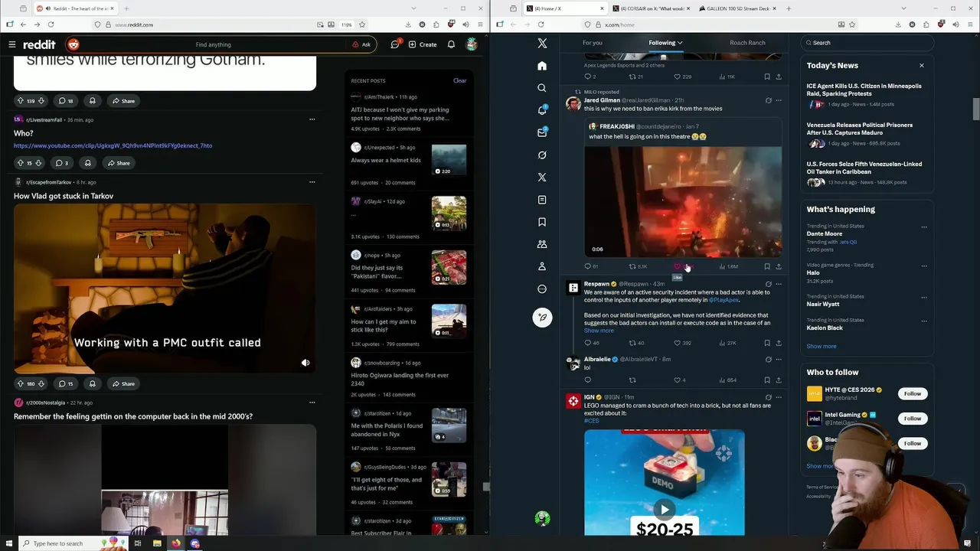Open recent post 'Hiroto Ogiwara landing the first'
980x551 pixels.
400,380
